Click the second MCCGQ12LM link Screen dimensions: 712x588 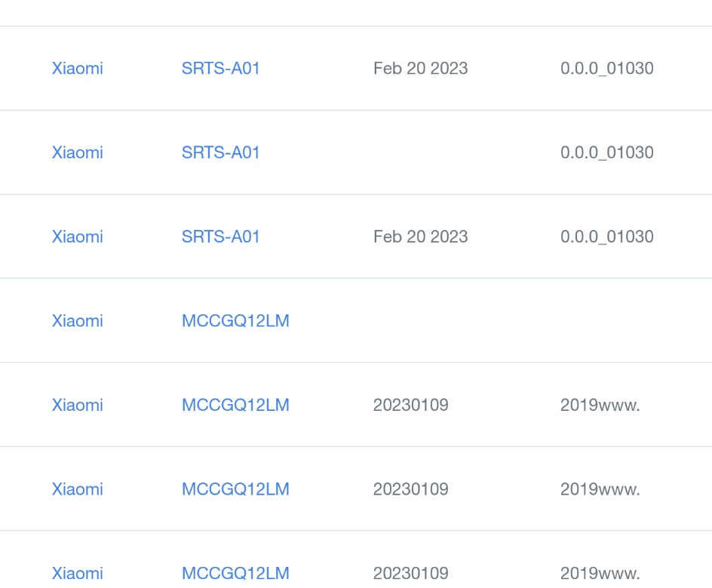(x=235, y=405)
